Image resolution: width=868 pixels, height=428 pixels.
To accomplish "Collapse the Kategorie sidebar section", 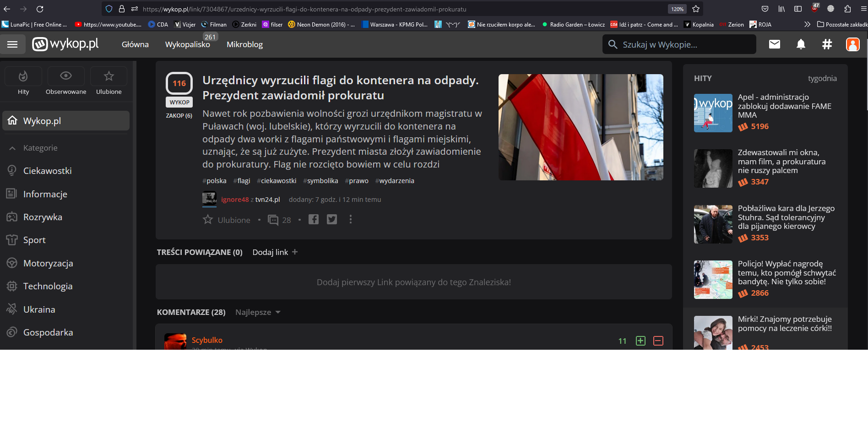I will point(12,148).
